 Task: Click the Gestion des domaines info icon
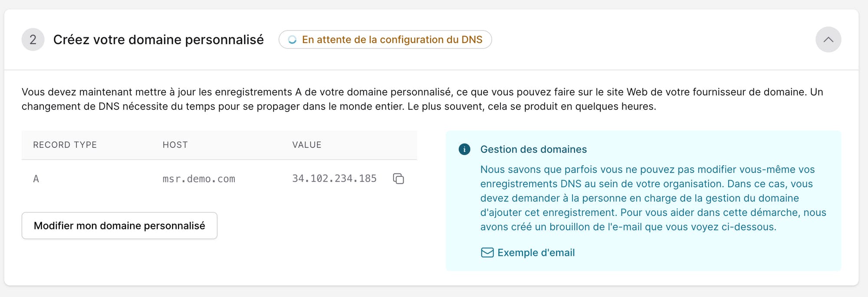pos(464,150)
